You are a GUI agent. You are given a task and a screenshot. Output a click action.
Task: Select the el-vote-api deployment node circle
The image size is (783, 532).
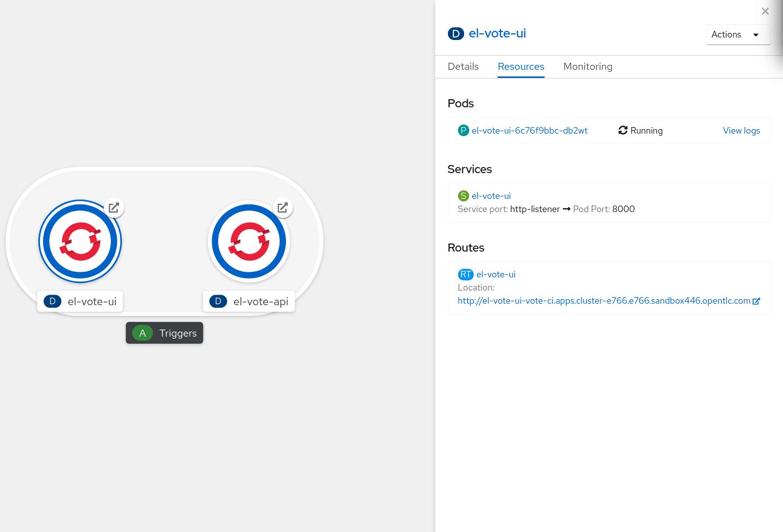(x=249, y=241)
